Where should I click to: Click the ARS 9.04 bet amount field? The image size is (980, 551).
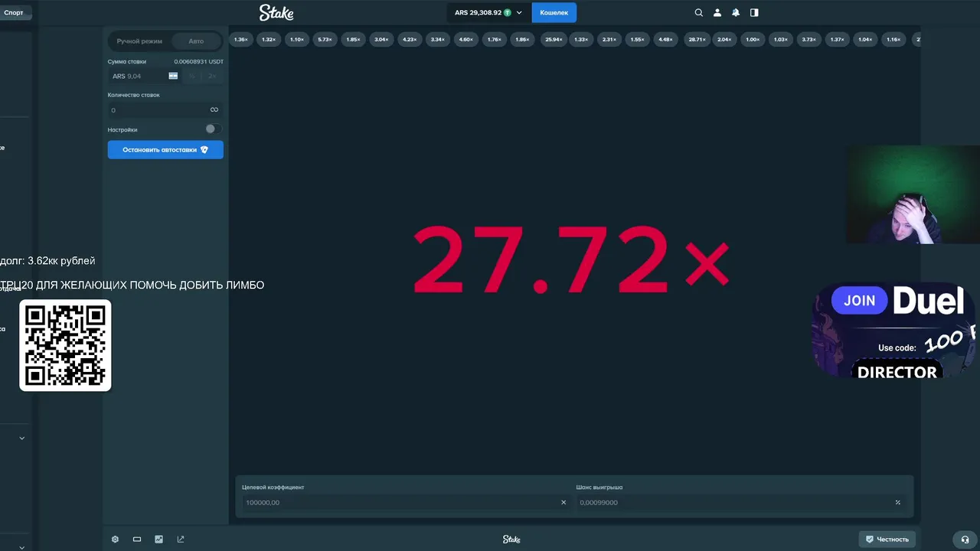pos(144,76)
